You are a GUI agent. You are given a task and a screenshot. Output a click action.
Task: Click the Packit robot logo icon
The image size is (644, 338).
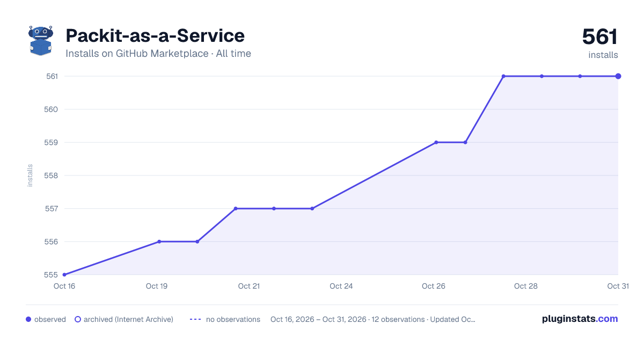coord(41,41)
